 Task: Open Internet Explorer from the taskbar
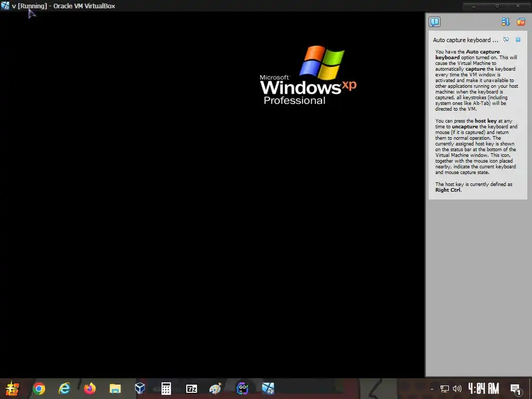tap(64, 389)
